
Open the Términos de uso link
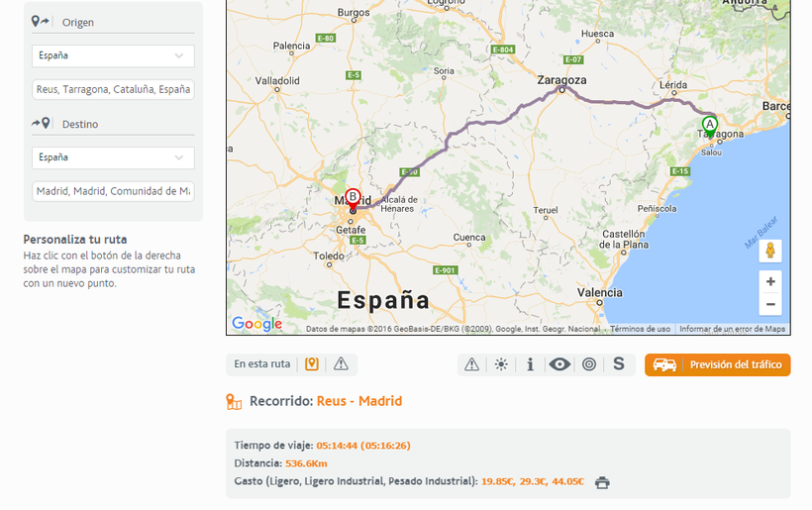tap(640, 329)
